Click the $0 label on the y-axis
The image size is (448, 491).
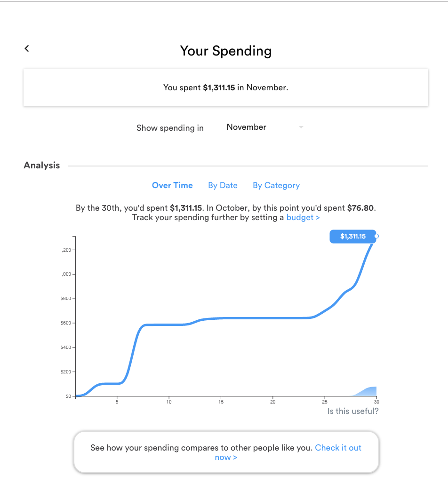(67, 396)
